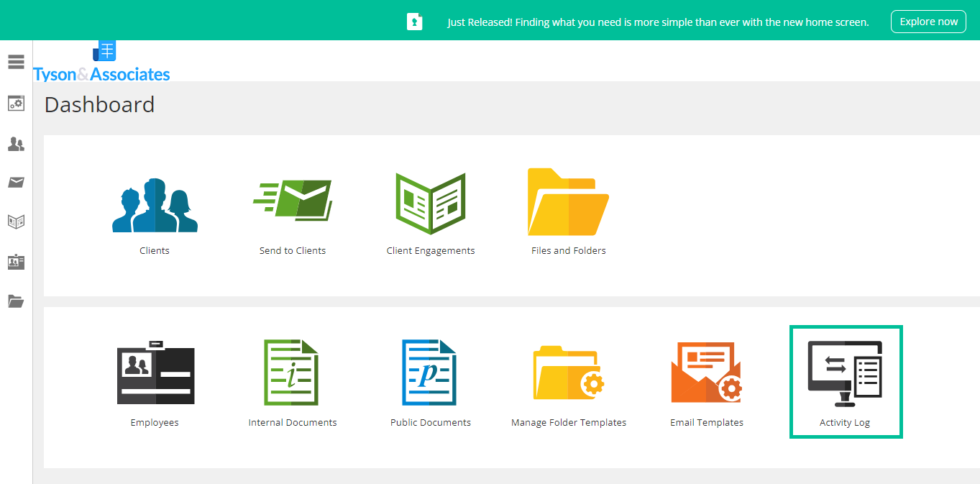Click the lock document icon in banner
This screenshot has width=980, height=484.
pos(415,22)
